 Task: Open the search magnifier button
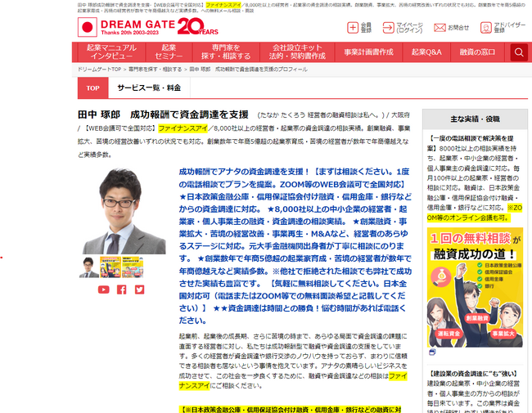[x=519, y=52]
